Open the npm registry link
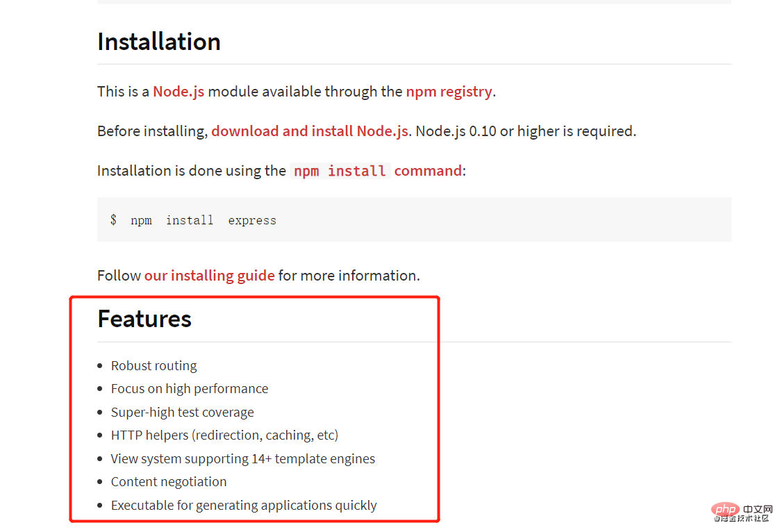 (x=449, y=92)
